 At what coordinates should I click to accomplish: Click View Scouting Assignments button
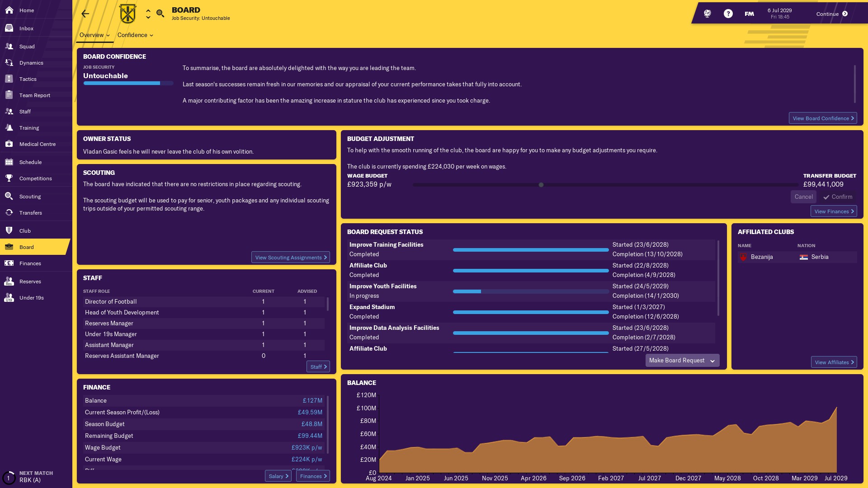click(x=290, y=258)
